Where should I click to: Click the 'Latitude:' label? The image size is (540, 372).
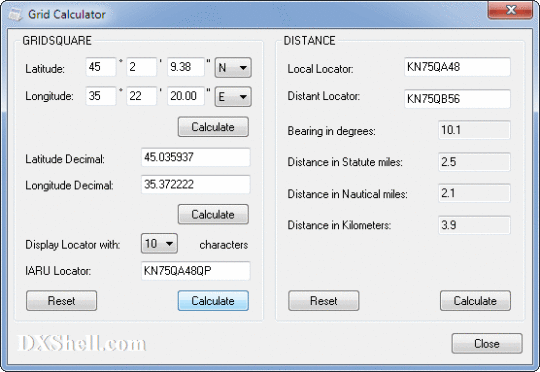(45, 69)
